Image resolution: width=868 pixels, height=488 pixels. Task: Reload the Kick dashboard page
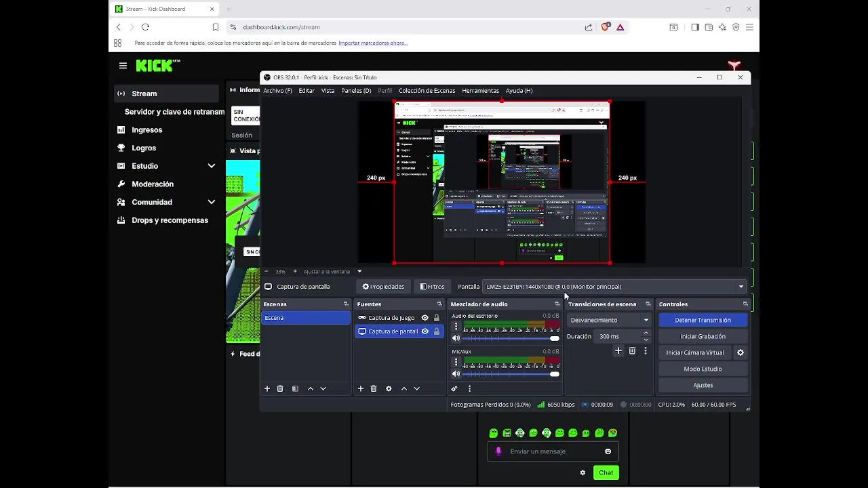coord(145,27)
